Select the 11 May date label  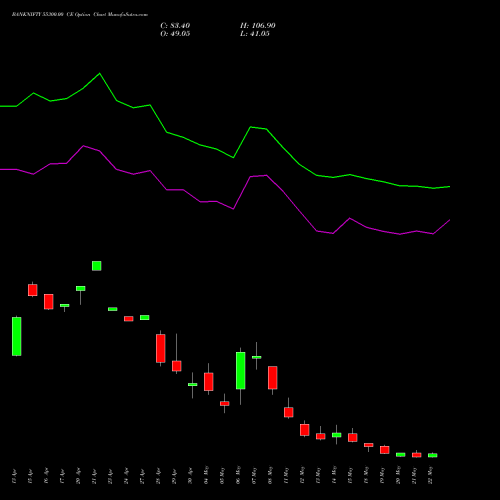[286, 475]
